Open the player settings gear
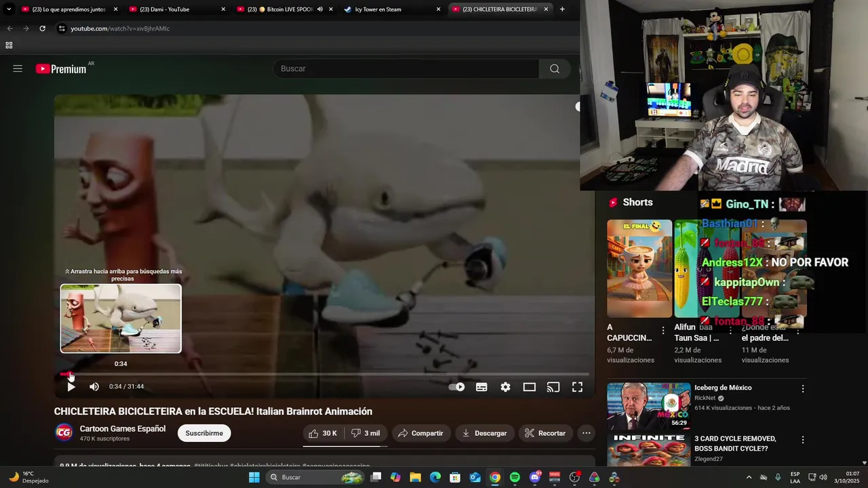Viewport: 868px width, 488px height. [505, 387]
